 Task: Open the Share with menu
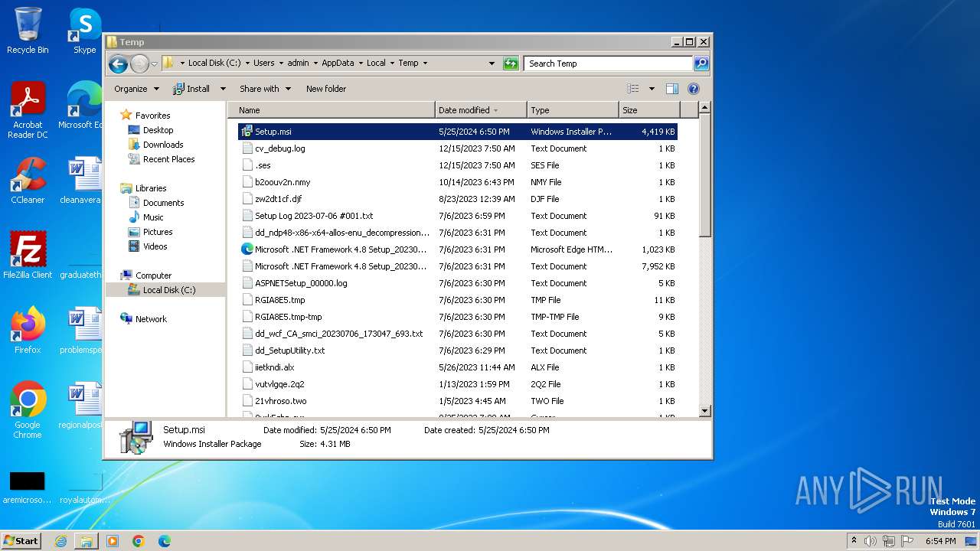pos(265,89)
